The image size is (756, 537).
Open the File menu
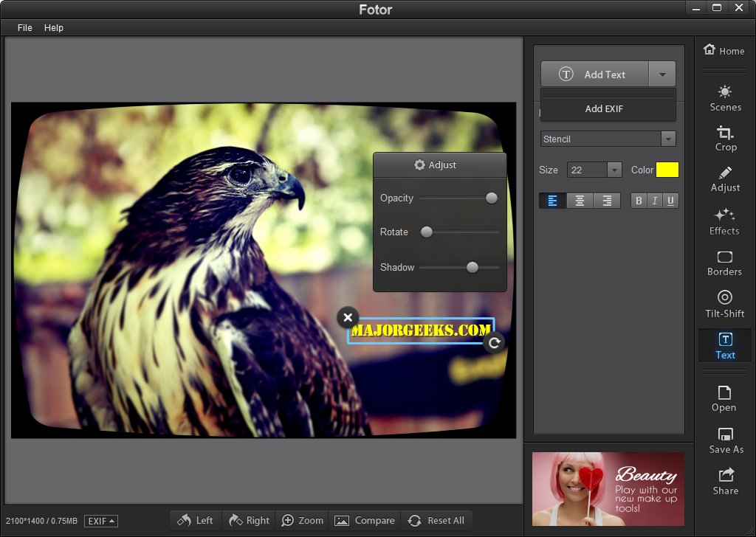(25, 27)
